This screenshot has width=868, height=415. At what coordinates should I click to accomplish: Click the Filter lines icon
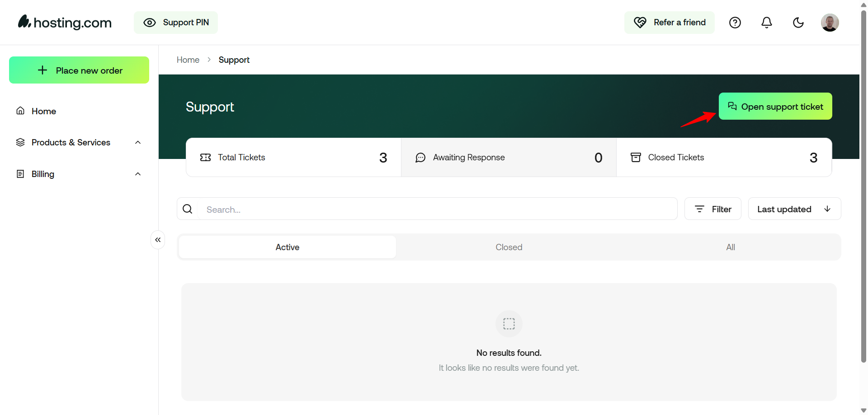tap(699, 209)
